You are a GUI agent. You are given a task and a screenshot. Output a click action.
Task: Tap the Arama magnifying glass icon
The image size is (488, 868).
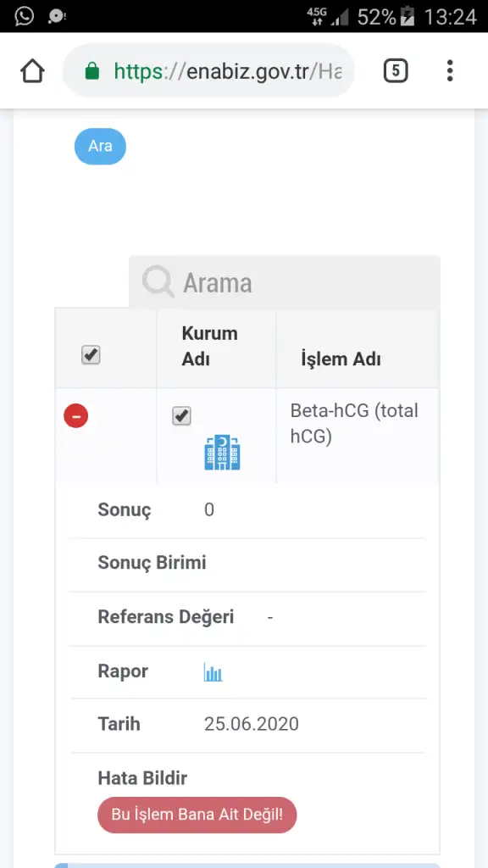click(x=158, y=281)
